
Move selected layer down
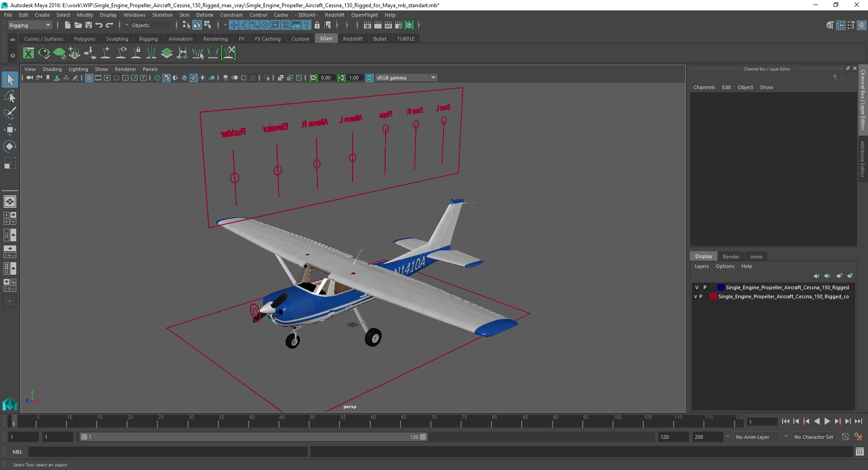pyautogui.click(x=827, y=276)
